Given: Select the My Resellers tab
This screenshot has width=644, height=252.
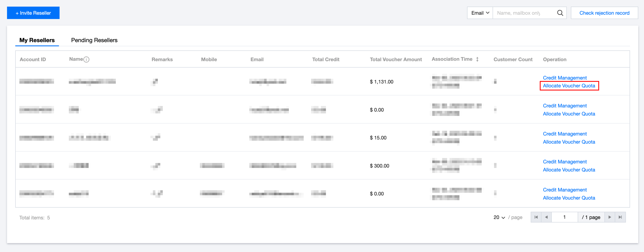Looking at the screenshot, I should click(37, 40).
